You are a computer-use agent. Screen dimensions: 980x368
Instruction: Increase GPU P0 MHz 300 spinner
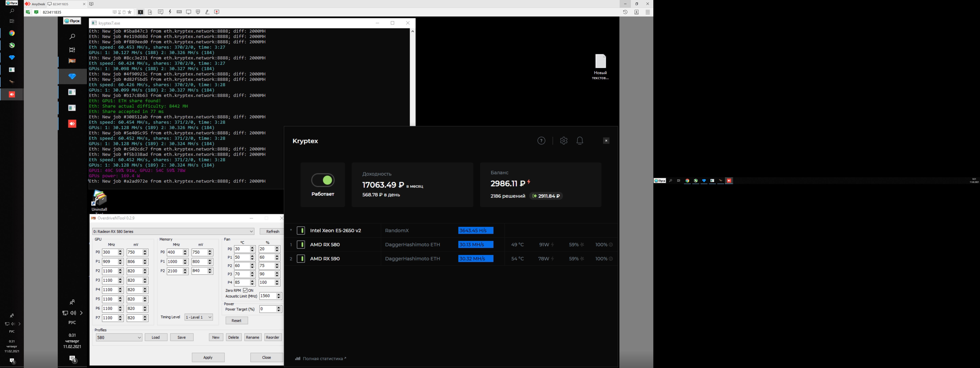tap(121, 251)
